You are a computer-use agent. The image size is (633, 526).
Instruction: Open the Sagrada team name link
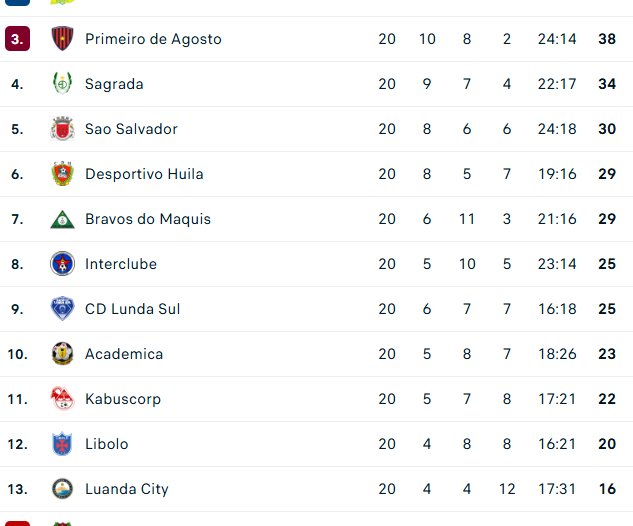pyautogui.click(x=114, y=84)
